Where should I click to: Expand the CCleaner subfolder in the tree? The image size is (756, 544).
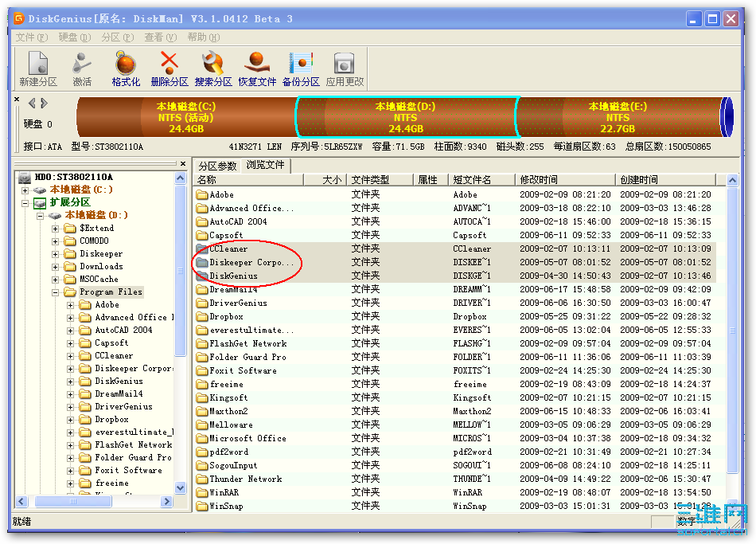click(70, 356)
